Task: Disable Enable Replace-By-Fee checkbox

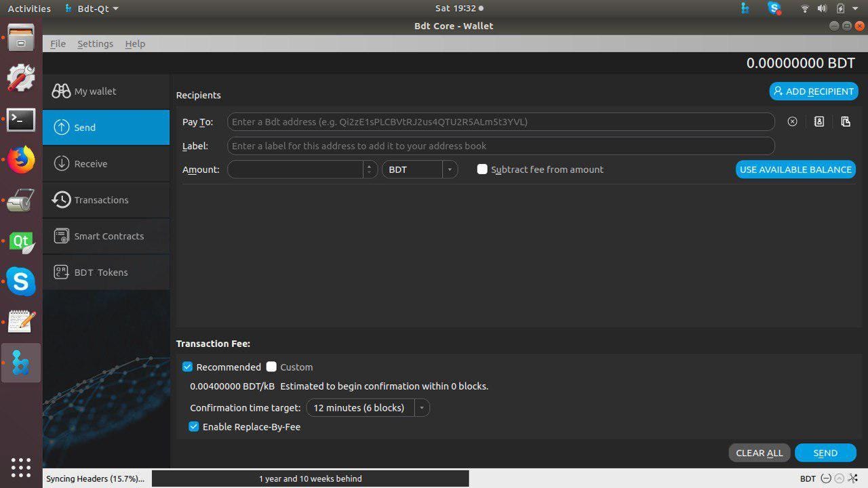Action: [194, 427]
